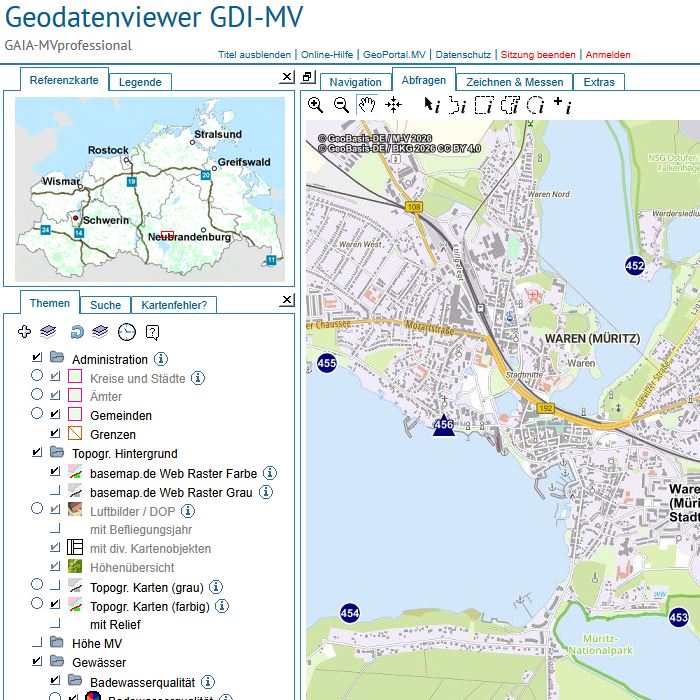Open the Kartenfehler? tab

click(x=174, y=305)
